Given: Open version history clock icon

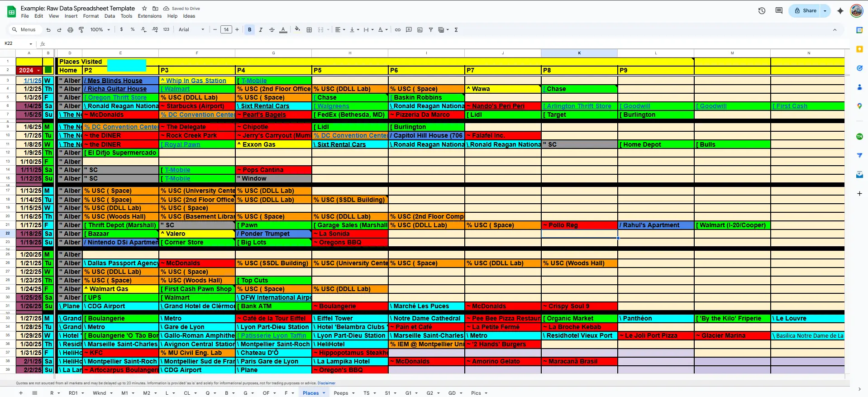Looking at the screenshot, I should pyautogui.click(x=762, y=11).
